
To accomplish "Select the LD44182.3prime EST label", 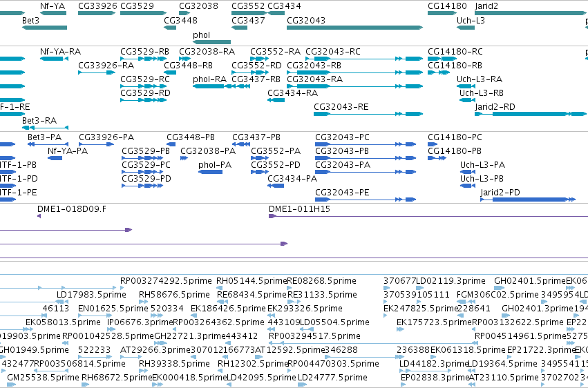I will 434,364.
